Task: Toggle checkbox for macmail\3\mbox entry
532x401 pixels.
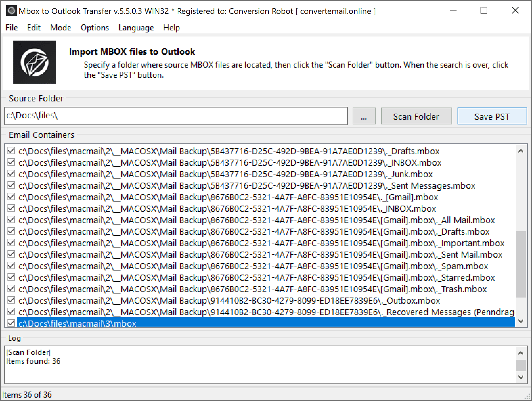Action: [11, 323]
